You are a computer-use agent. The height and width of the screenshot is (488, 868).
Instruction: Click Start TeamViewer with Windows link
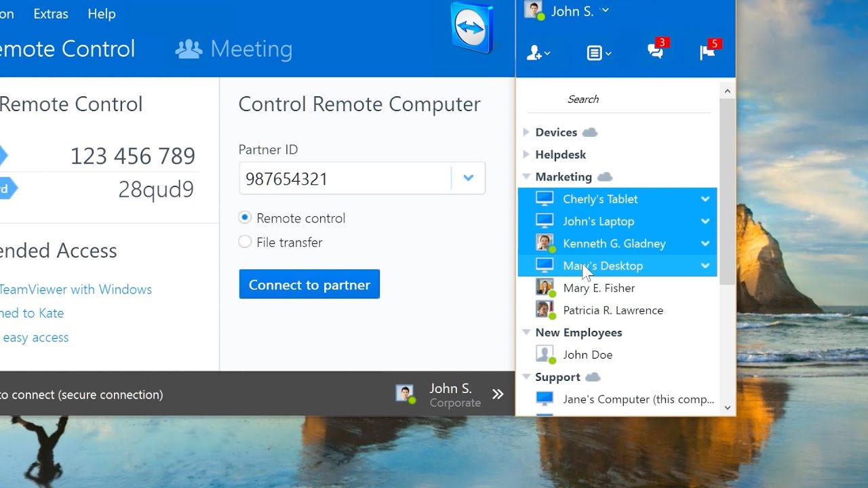[x=75, y=289]
